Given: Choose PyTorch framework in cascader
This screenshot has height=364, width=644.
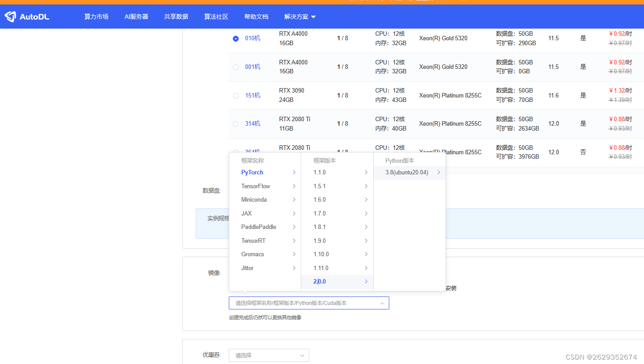Looking at the screenshot, I should (265, 173).
